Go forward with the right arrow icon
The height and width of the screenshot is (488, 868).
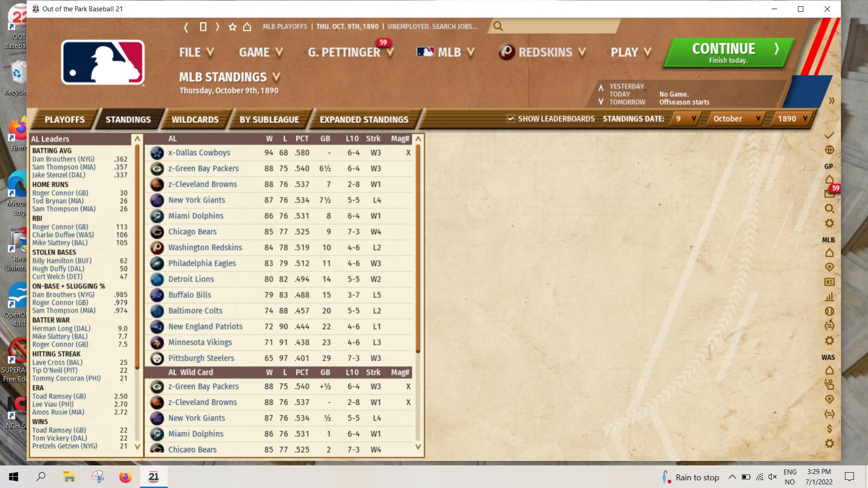tap(218, 27)
